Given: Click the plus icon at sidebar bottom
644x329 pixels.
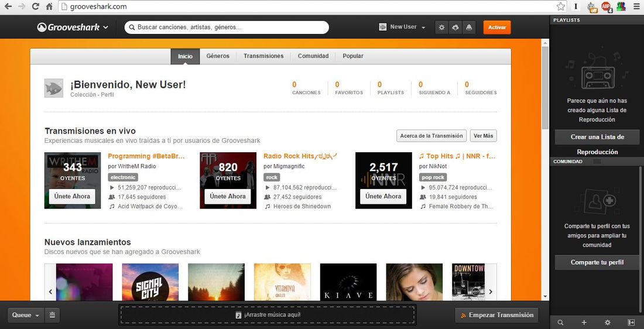Looking at the screenshot, I should (x=584, y=323).
